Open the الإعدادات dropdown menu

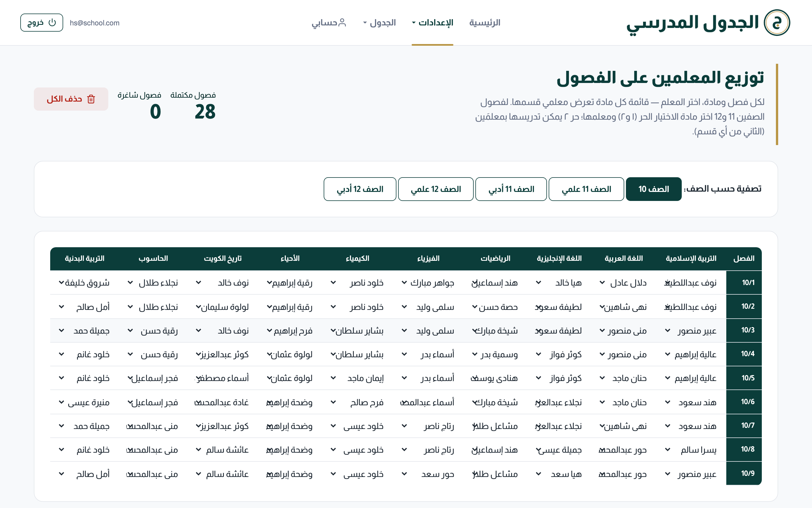pos(433,23)
